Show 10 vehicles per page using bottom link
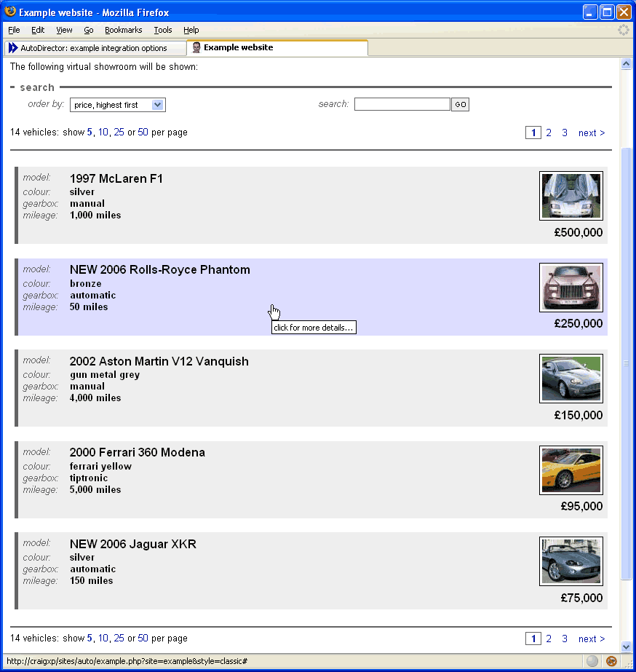The width and height of the screenshot is (636, 672). click(x=103, y=638)
